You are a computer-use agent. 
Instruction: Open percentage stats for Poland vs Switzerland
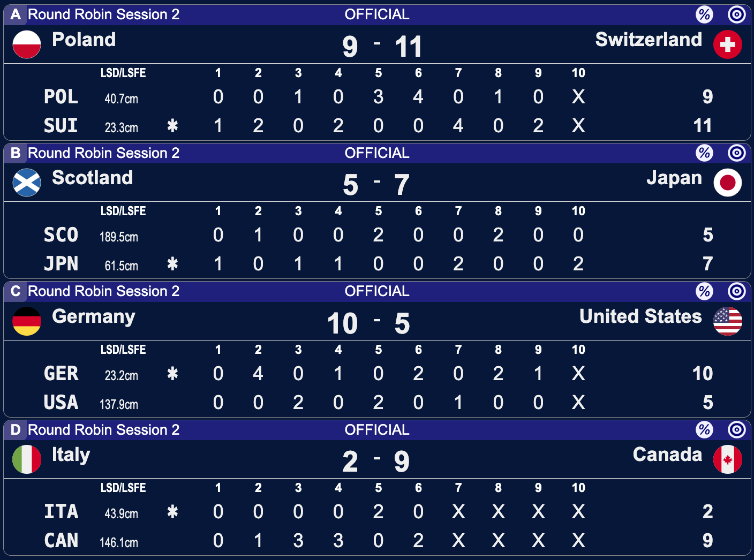(x=704, y=14)
